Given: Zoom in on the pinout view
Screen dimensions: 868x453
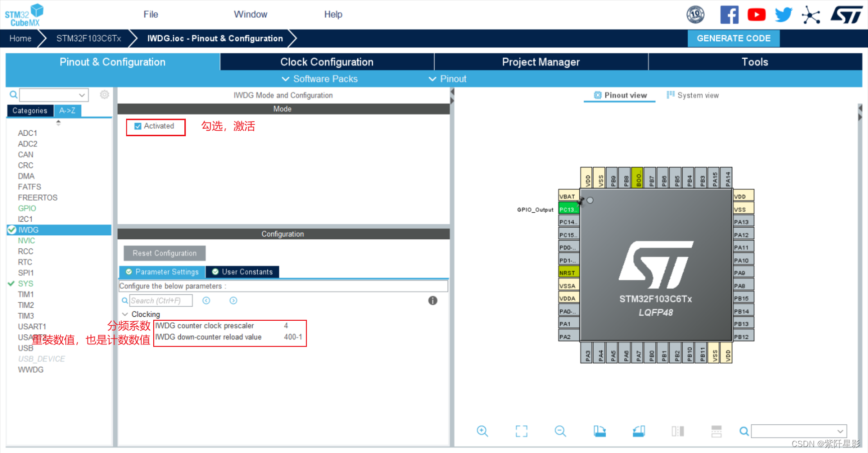Looking at the screenshot, I should click(482, 431).
